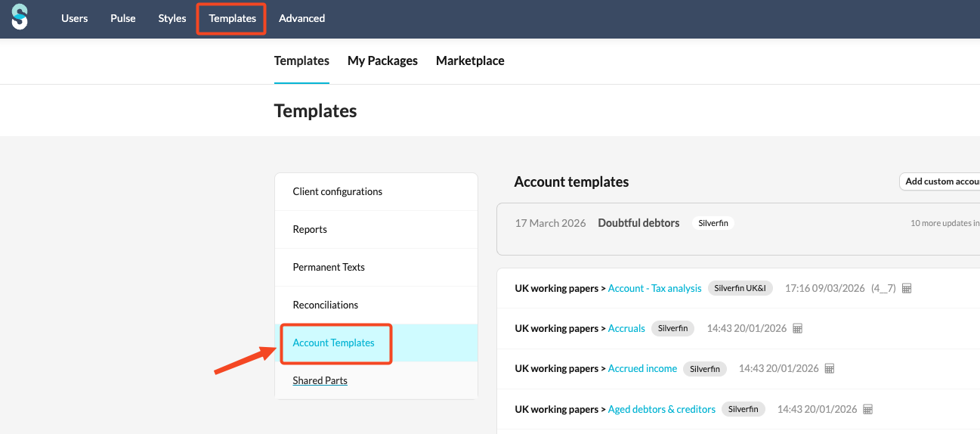Click calculator icon in the Accruals row
980x434 pixels.
[797, 328]
